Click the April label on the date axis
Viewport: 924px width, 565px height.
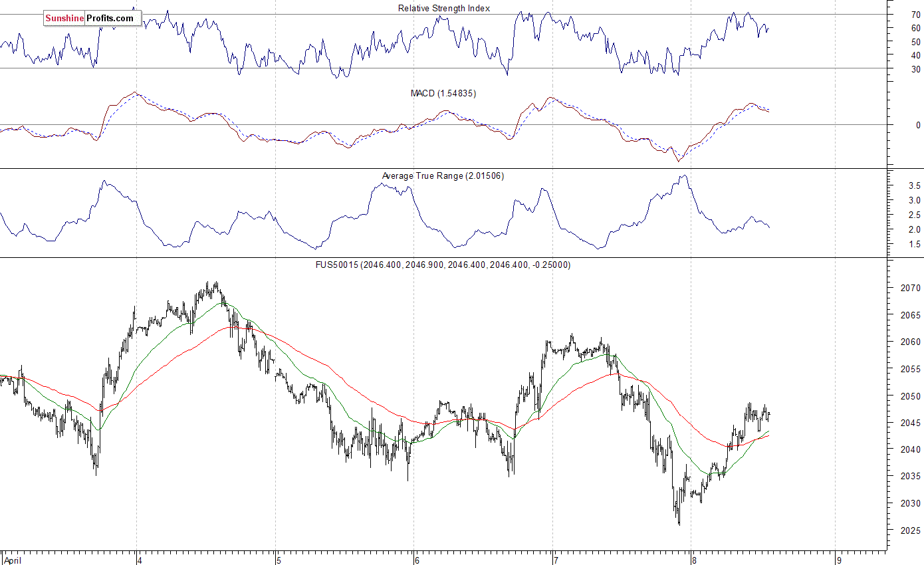click(13, 560)
